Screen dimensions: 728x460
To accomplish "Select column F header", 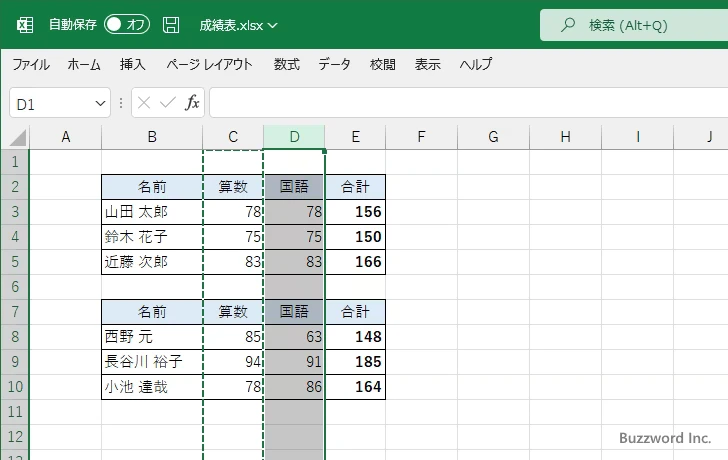I will click(421, 137).
